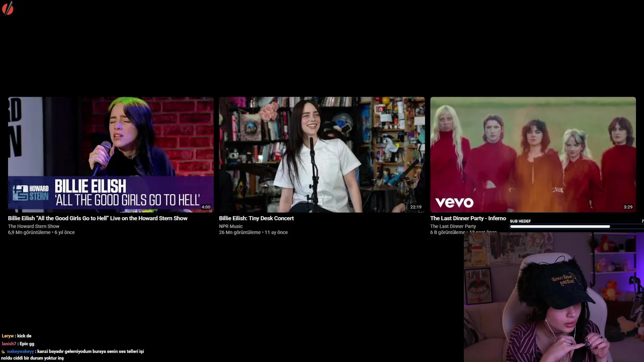The width and height of the screenshot is (644, 362).
Task: Click '26 Mn görüntüleme • 11 ay önce' text
Action: click(253, 232)
